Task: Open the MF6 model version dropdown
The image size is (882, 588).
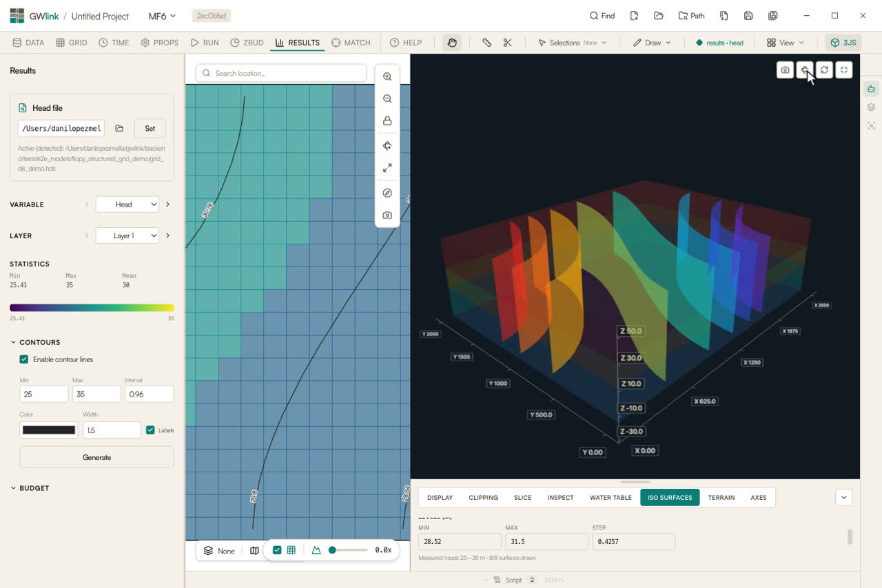Action: pos(163,16)
